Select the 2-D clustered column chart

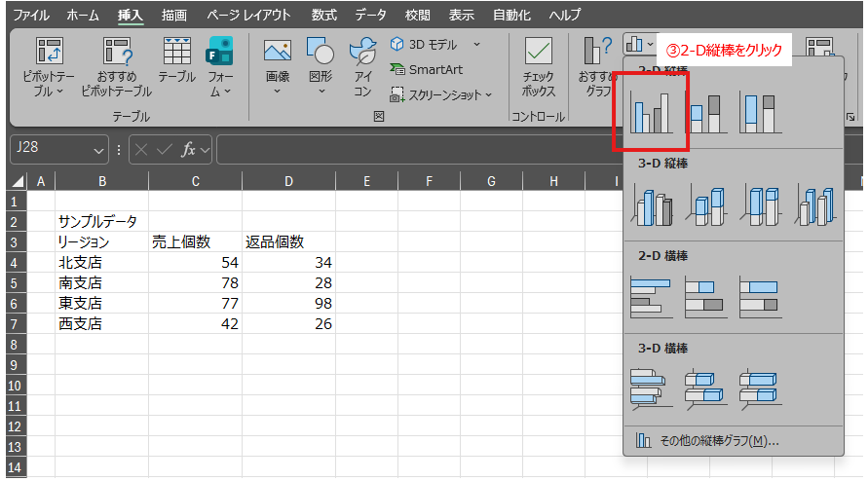(x=650, y=111)
